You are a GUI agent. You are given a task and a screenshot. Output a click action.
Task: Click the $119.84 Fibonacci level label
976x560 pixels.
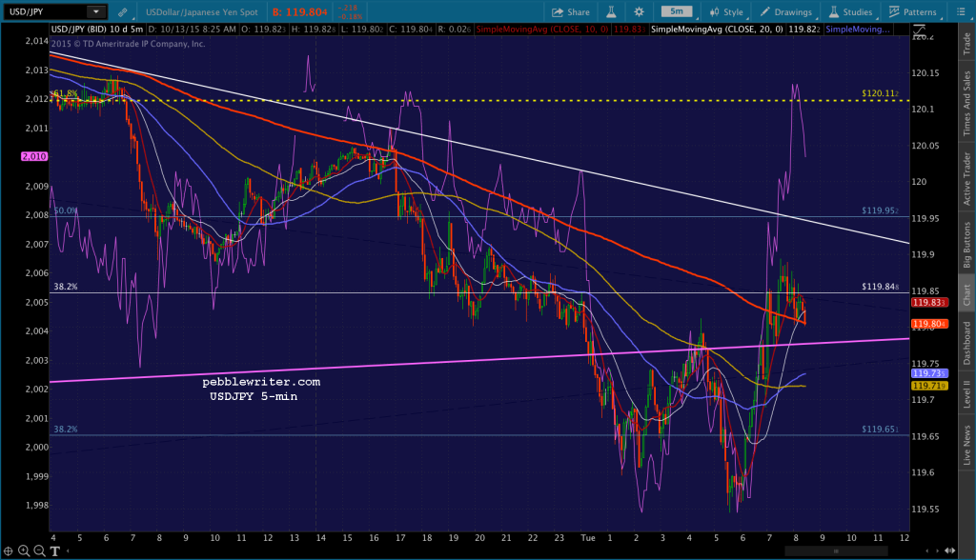(x=880, y=287)
